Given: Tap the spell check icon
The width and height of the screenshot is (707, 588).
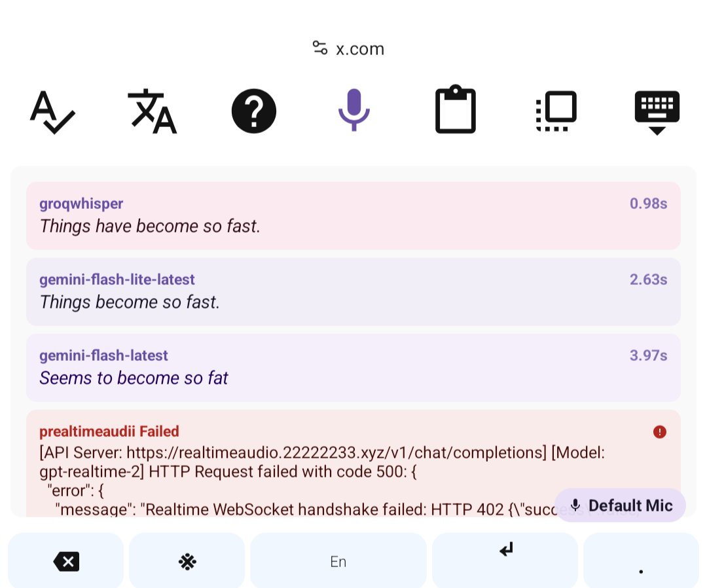Looking at the screenshot, I should [52, 111].
